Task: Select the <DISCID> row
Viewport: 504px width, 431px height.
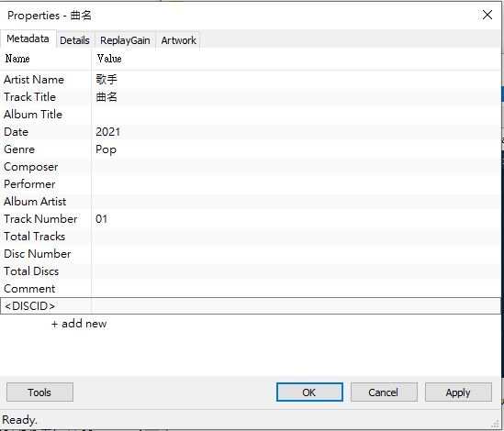Action: pos(250,305)
